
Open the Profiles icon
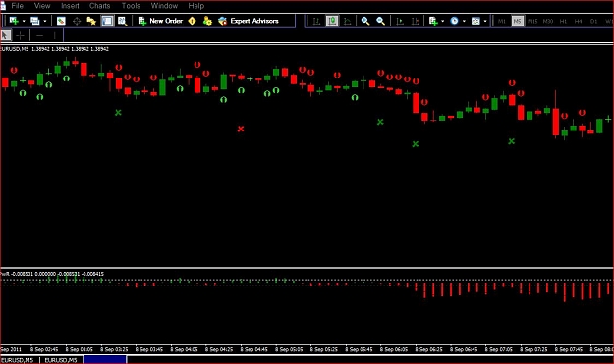coord(35,21)
